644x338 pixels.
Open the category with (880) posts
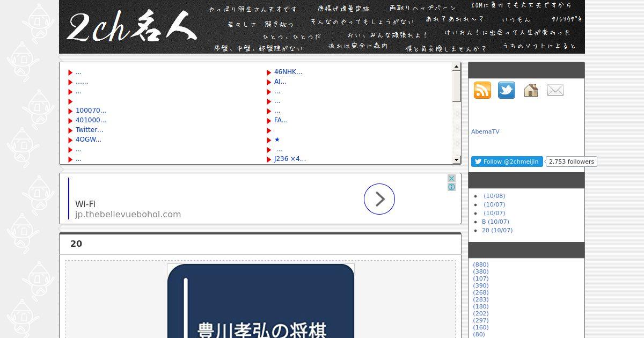(x=481, y=264)
